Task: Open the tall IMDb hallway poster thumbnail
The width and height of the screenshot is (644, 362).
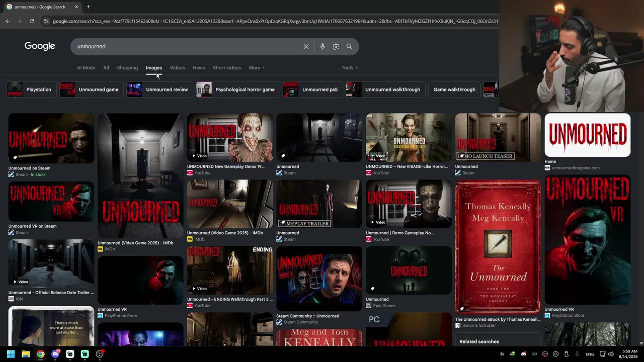Action: [140, 175]
